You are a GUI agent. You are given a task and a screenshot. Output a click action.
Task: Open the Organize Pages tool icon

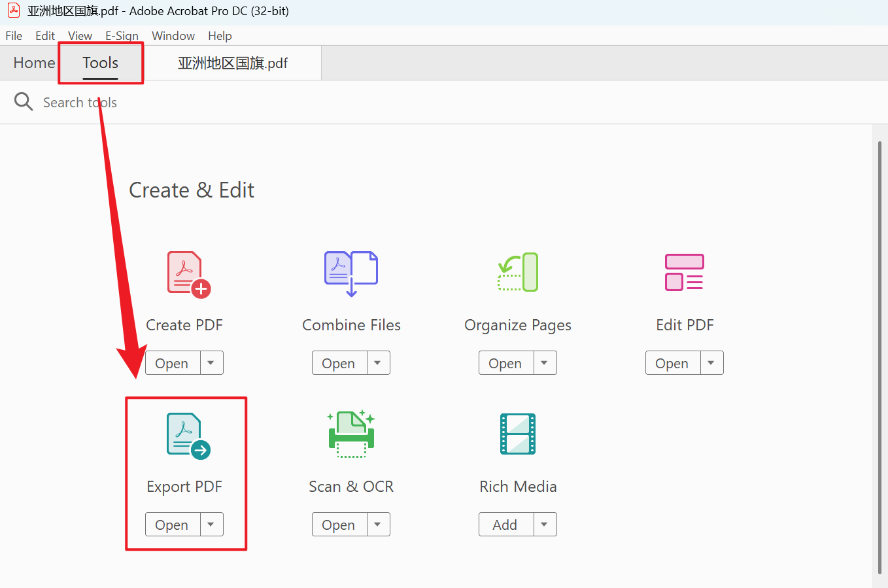(518, 272)
